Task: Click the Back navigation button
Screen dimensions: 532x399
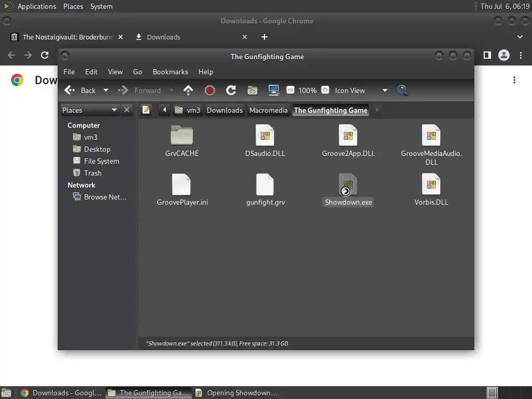Action: (x=80, y=90)
